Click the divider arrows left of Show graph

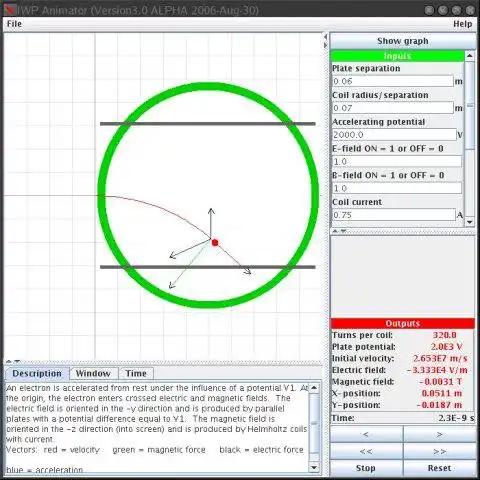[326, 41]
